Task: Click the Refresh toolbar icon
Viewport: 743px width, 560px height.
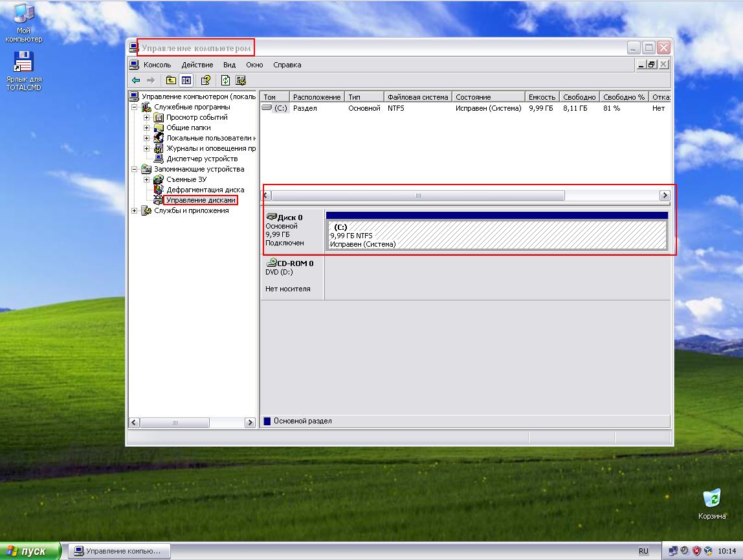Action: tap(225, 80)
